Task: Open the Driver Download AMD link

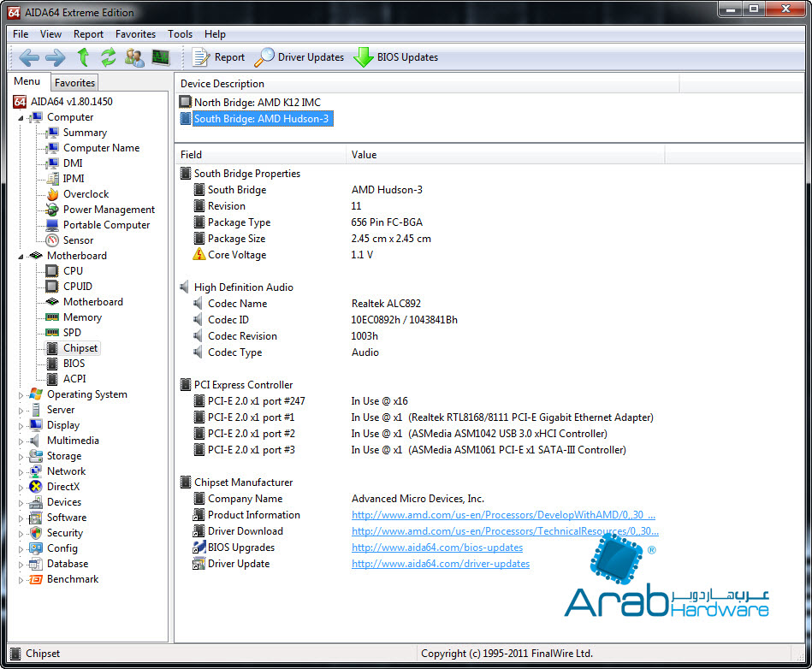Action: point(505,531)
